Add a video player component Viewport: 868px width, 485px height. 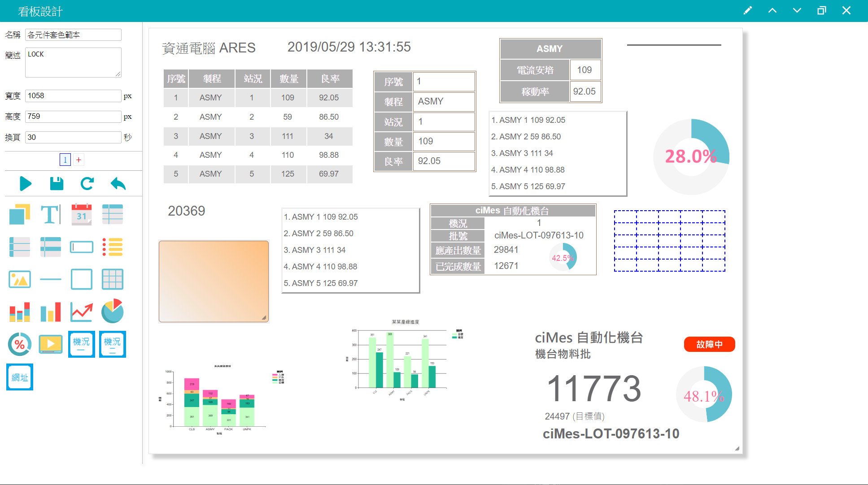[x=50, y=344]
